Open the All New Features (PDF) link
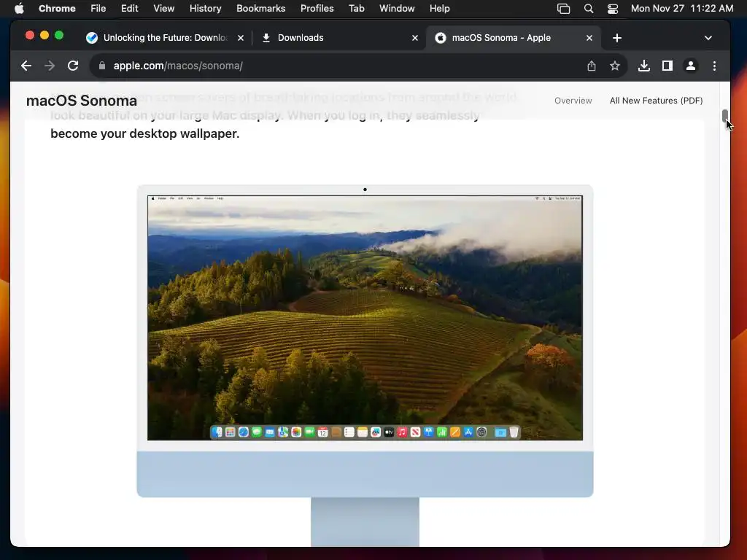747x560 pixels. tap(656, 101)
